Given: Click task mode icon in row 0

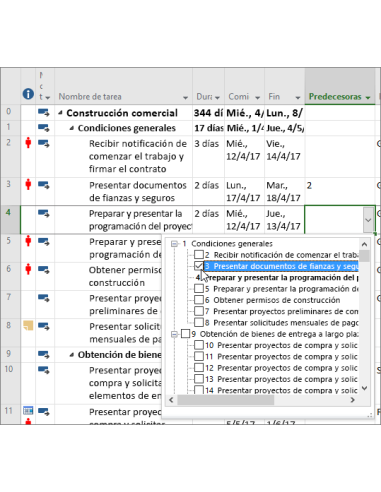Looking at the screenshot, I should (43, 112).
